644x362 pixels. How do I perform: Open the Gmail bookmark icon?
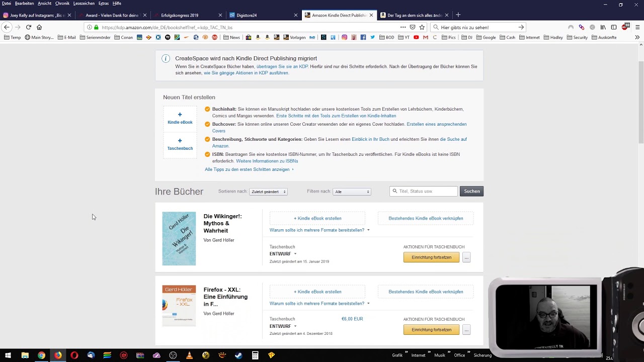pos(426,37)
